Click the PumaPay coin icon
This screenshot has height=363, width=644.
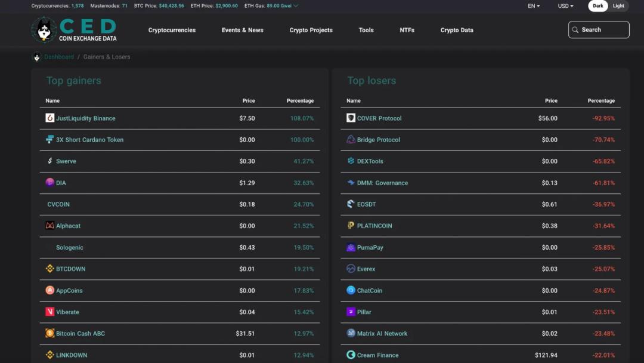351,247
